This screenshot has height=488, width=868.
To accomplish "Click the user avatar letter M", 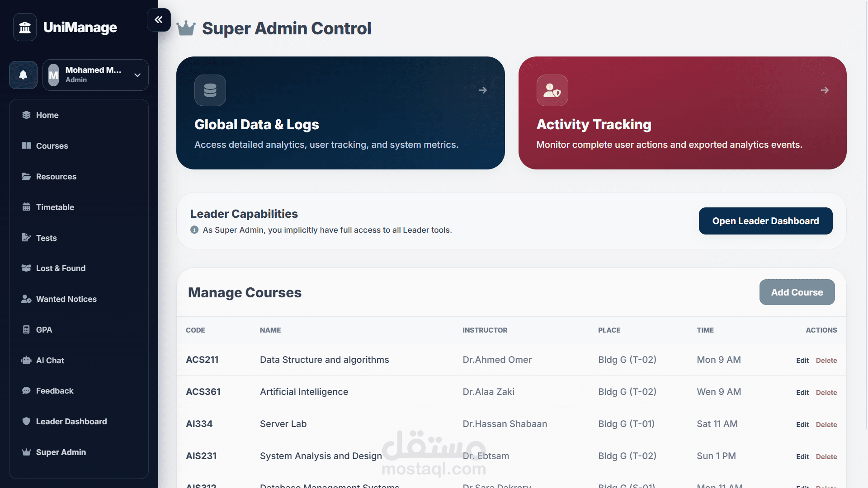I will point(54,75).
